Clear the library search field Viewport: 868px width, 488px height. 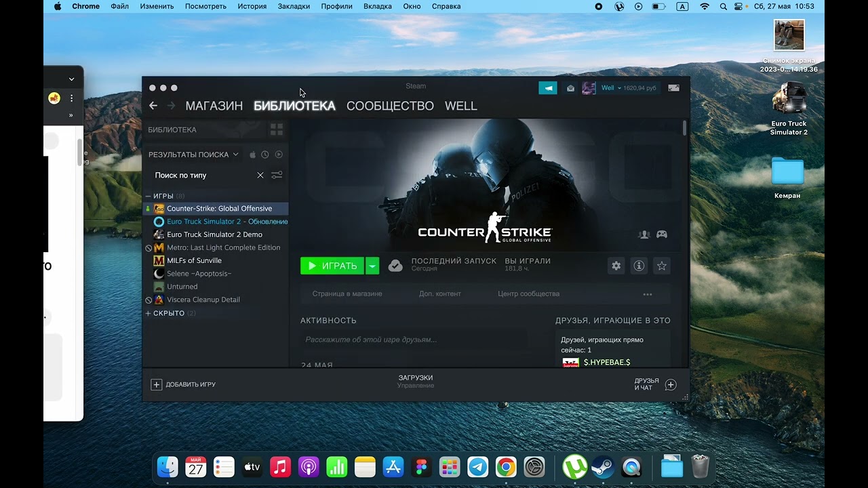pos(260,175)
